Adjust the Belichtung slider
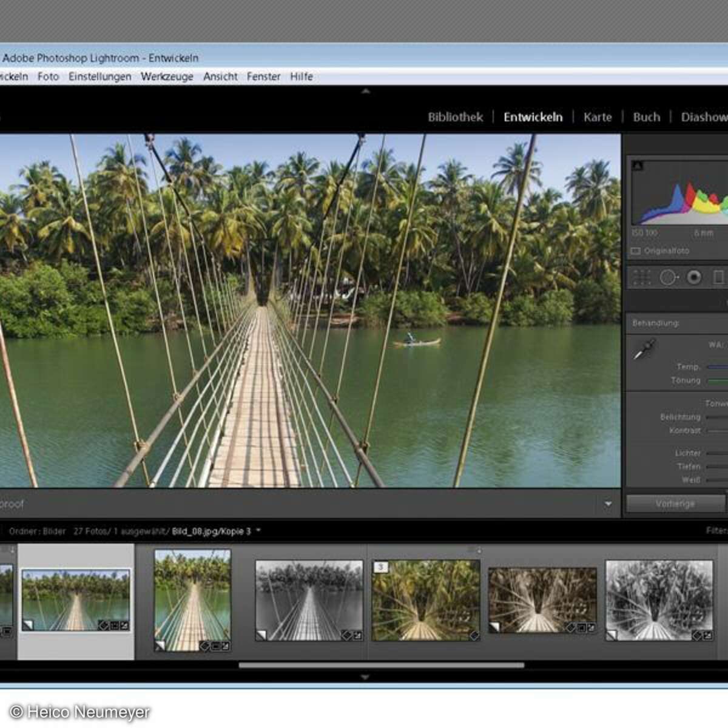Viewport: 728px width, 728px height. tap(716, 417)
